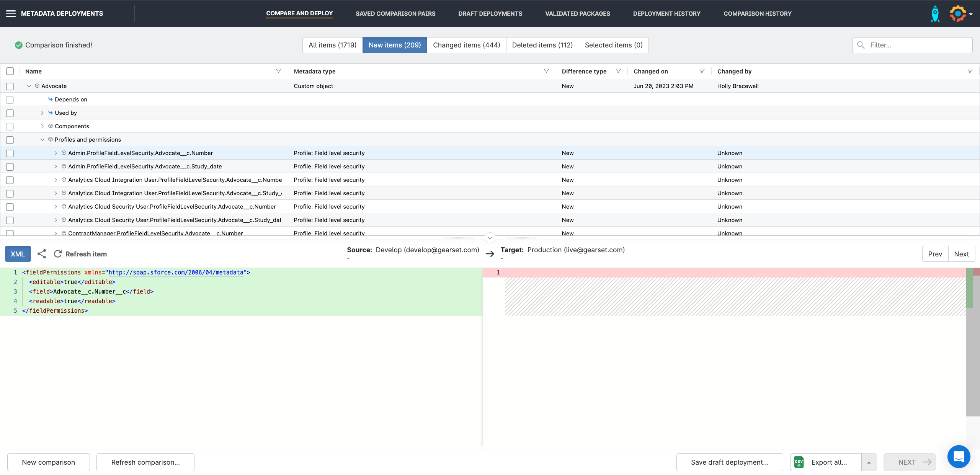980x475 pixels.
Task: Open the Deployment History menu
Action: coord(666,14)
